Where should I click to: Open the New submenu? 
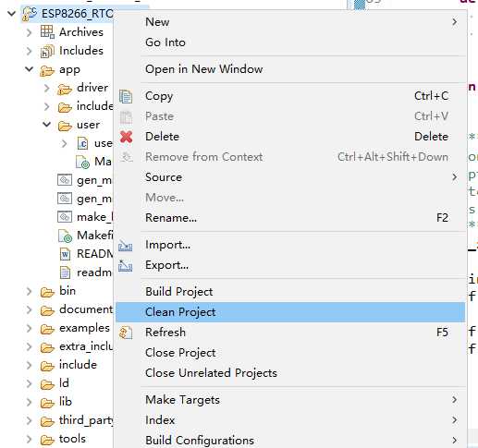290,22
